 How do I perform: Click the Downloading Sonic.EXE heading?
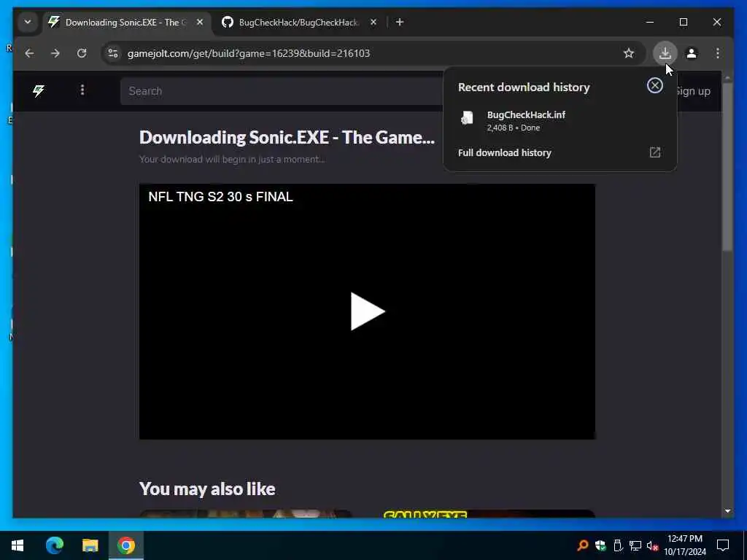(x=287, y=137)
